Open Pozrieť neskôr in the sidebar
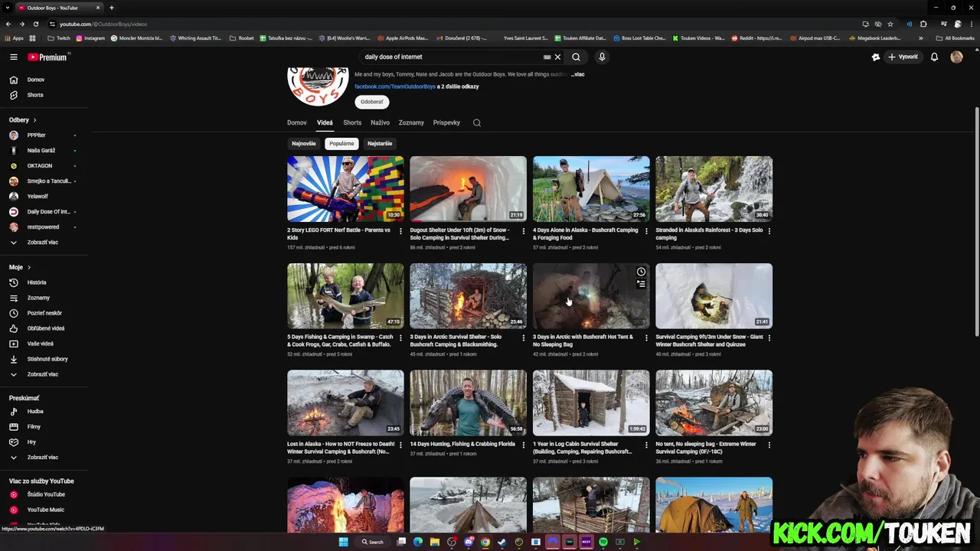The width and height of the screenshot is (980, 551). pyautogui.click(x=44, y=313)
